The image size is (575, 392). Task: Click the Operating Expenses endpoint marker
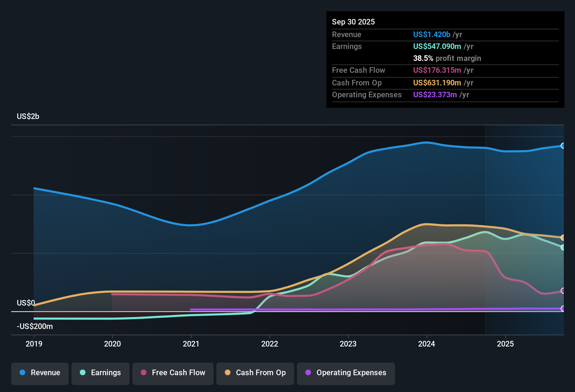[x=563, y=309]
